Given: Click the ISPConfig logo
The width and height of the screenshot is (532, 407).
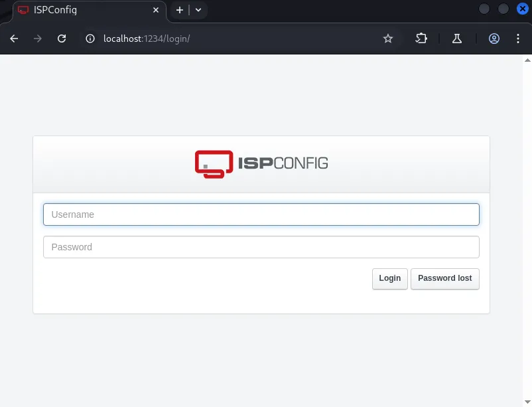Looking at the screenshot, I should point(261,164).
